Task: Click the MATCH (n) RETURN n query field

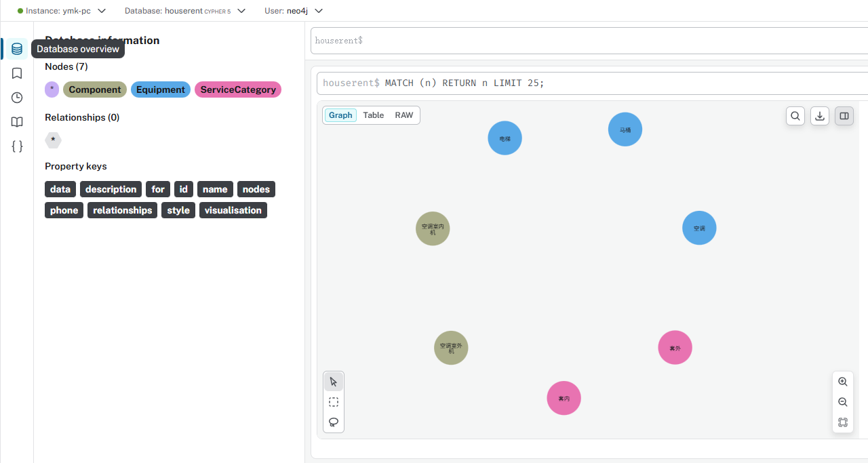Action: click(x=593, y=83)
